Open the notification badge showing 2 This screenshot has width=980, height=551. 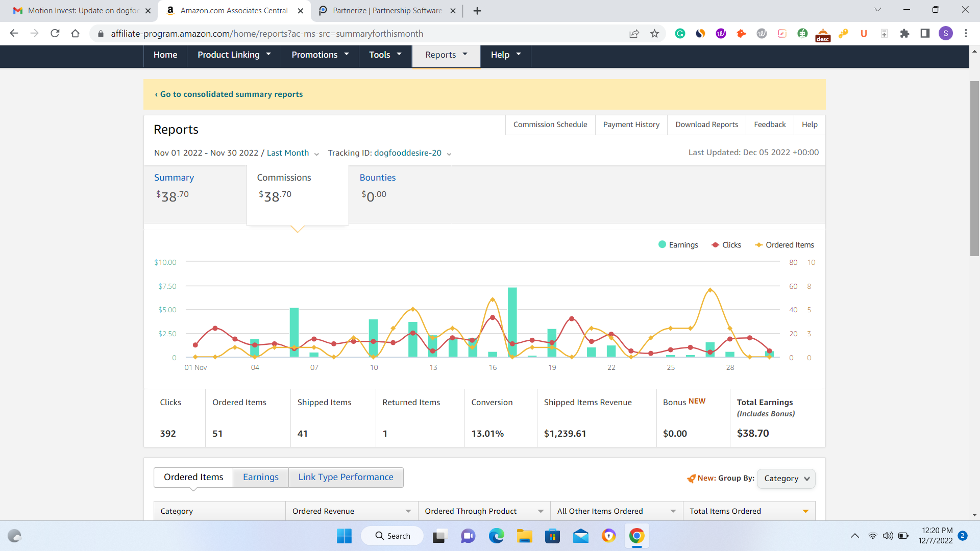[x=962, y=536]
